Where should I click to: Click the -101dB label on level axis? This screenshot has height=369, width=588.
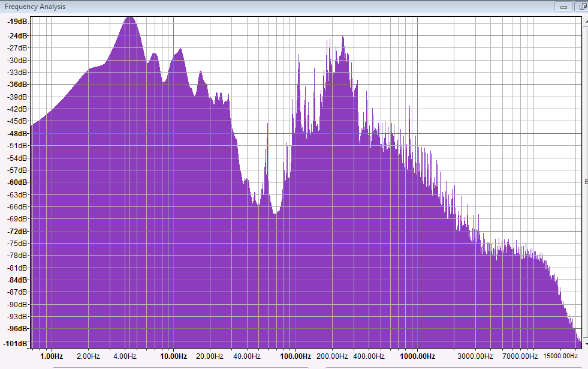tap(16, 344)
